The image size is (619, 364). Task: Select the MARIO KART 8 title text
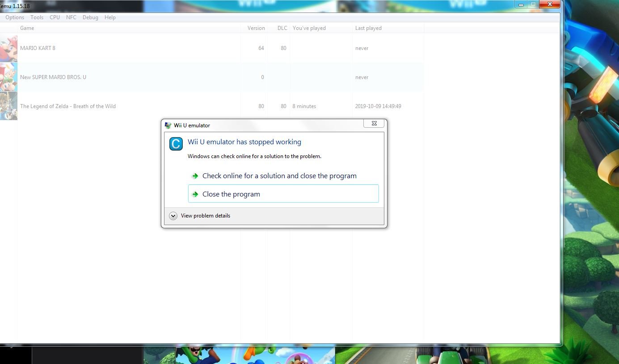click(38, 48)
